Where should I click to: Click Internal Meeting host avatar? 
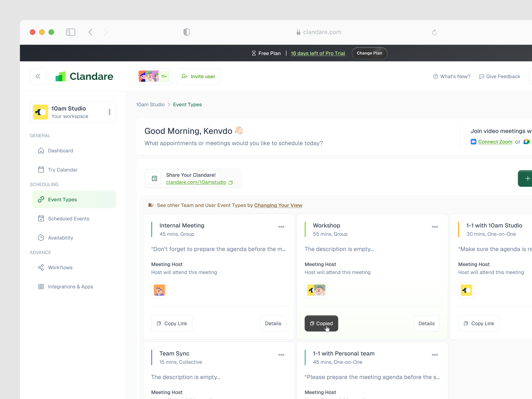[x=159, y=290]
